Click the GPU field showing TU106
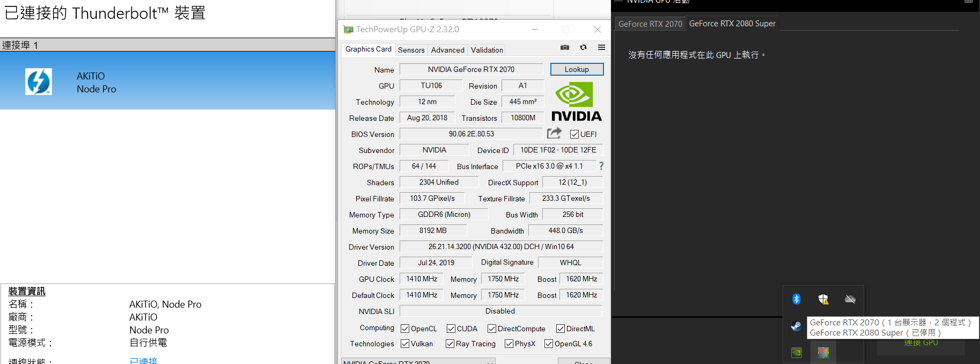The height and width of the screenshot is (364, 980). pyautogui.click(x=431, y=85)
